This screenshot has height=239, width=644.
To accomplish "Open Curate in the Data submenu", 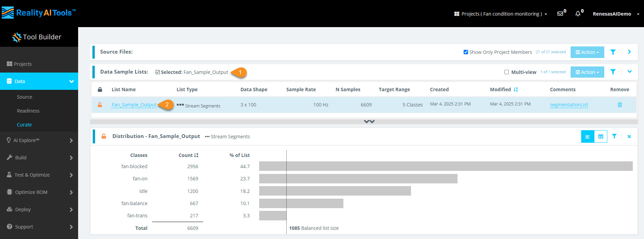I will pyautogui.click(x=24, y=125).
